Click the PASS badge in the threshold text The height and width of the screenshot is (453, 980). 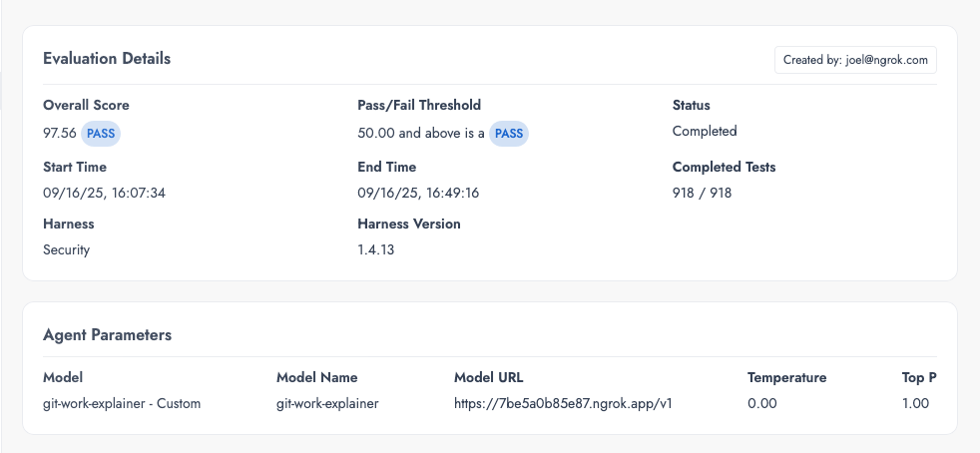[509, 134]
